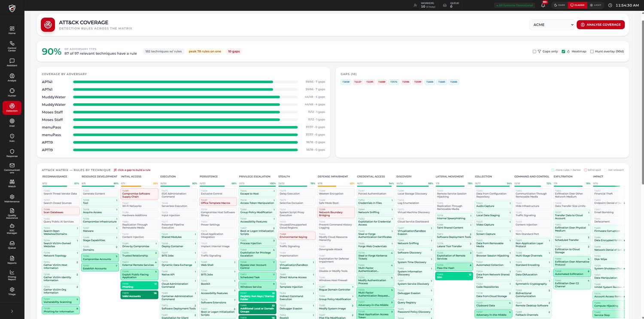
Task: Click the Phishing technique cell
Action: (139, 286)
